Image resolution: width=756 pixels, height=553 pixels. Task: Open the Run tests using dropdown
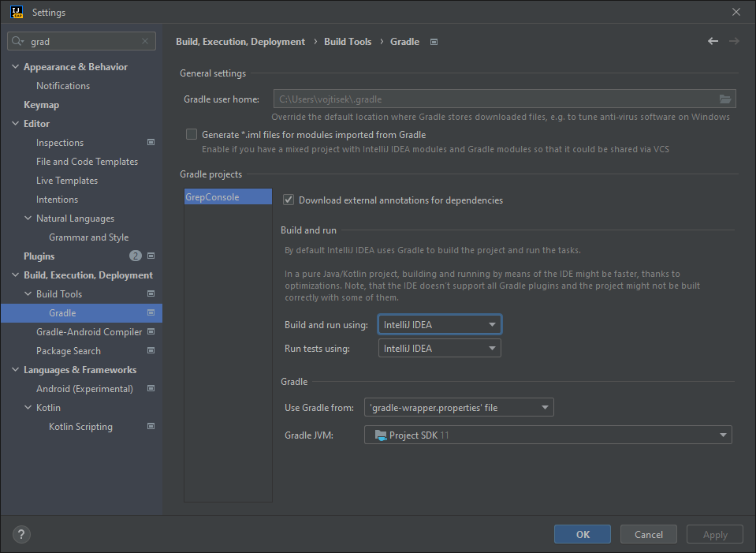pos(439,348)
